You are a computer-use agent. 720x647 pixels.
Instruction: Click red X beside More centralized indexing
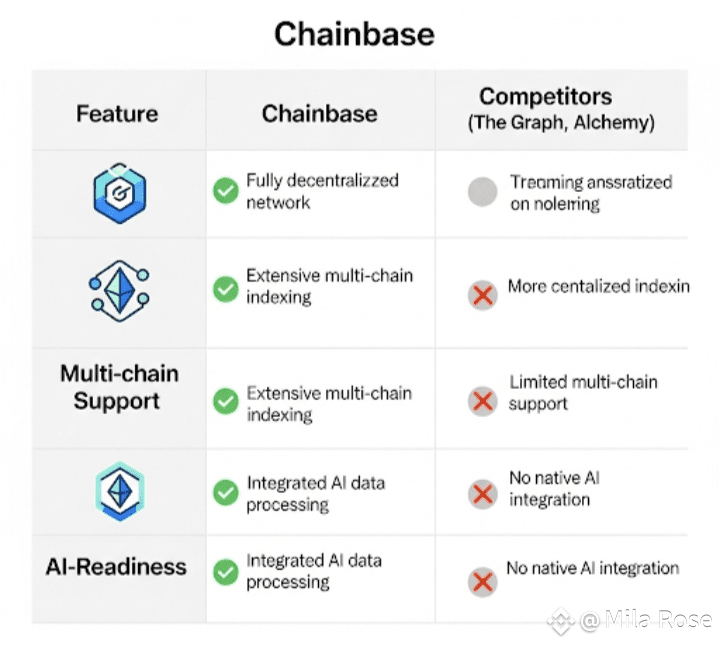pyautogui.click(x=483, y=295)
